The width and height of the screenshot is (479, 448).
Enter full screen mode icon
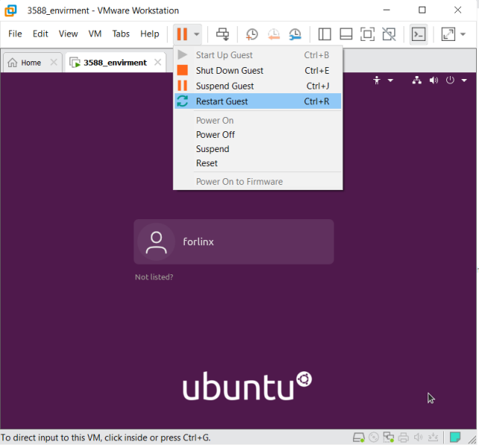click(367, 34)
